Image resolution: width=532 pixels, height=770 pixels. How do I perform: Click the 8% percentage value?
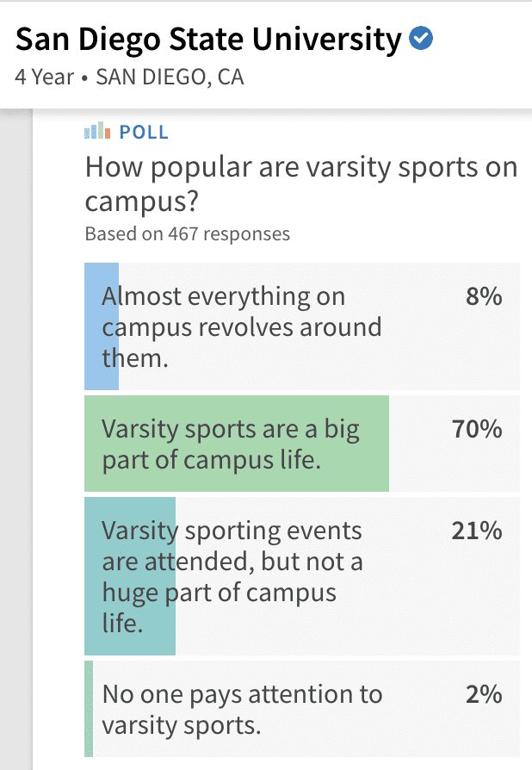coord(484,296)
